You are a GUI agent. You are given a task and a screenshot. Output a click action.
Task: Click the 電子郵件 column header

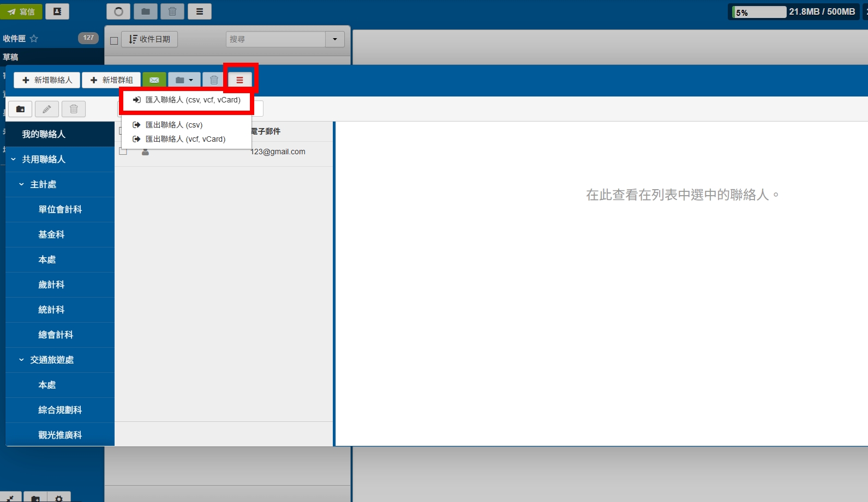pos(266,131)
